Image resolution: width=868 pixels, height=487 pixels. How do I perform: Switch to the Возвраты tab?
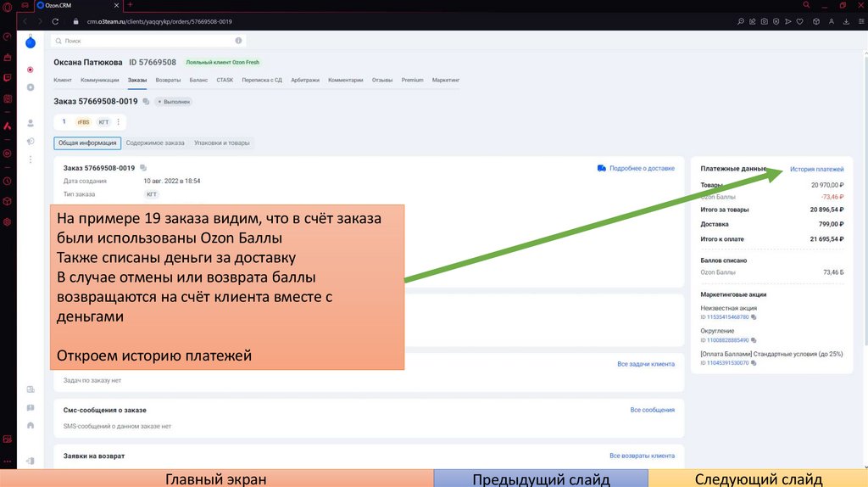[168, 80]
